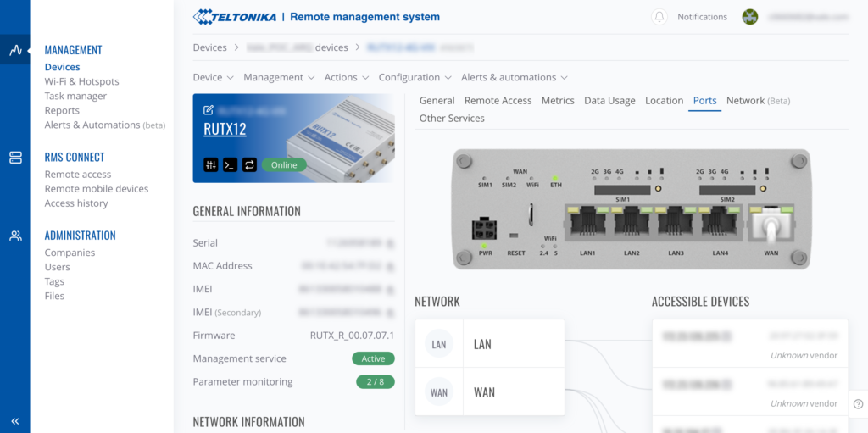
Task: Switch to the General tab
Action: (437, 101)
